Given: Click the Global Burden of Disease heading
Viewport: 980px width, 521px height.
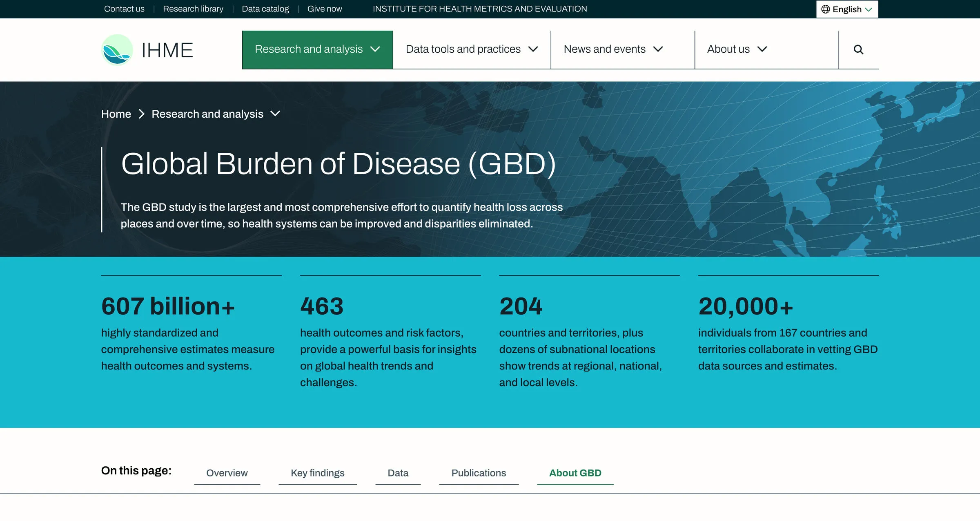Looking at the screenshot, I should pyautogui.click(x=339, y=164).
